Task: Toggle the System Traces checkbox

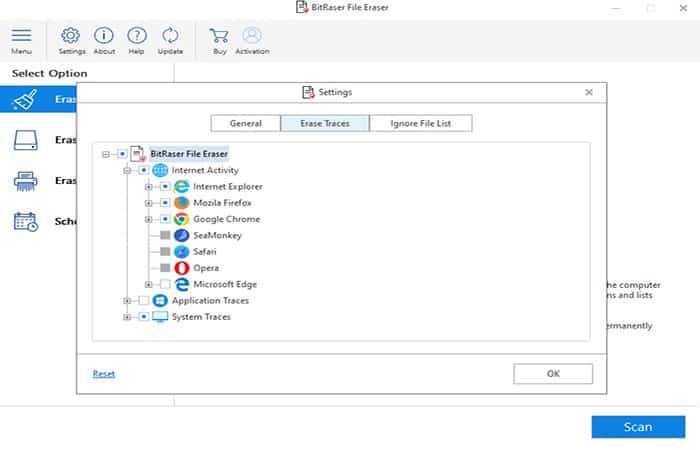Action: pyautogui.click(x=143, y=317)
